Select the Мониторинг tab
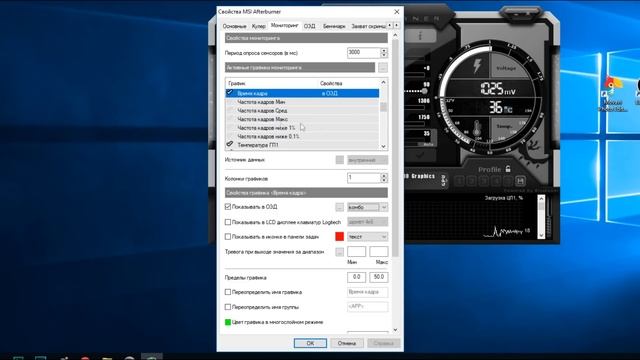This screenshot has height=360, width=640. (x=284, y=25)
